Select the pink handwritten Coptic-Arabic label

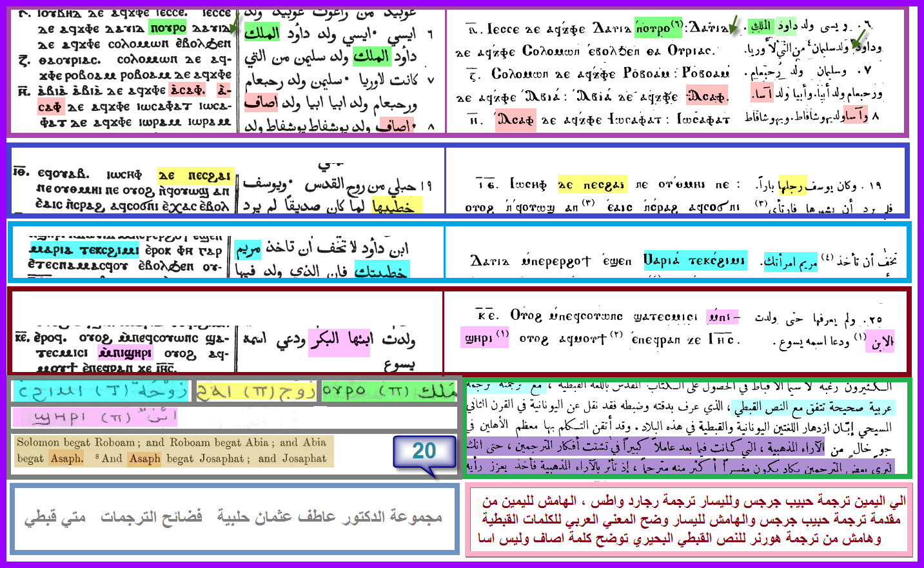pyautogui.click(x=95, y=417)
